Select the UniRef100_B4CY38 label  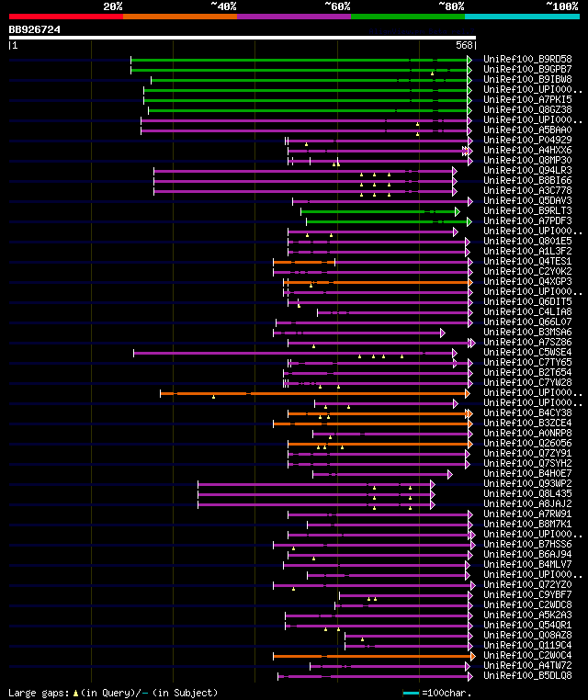click(527, 413)
